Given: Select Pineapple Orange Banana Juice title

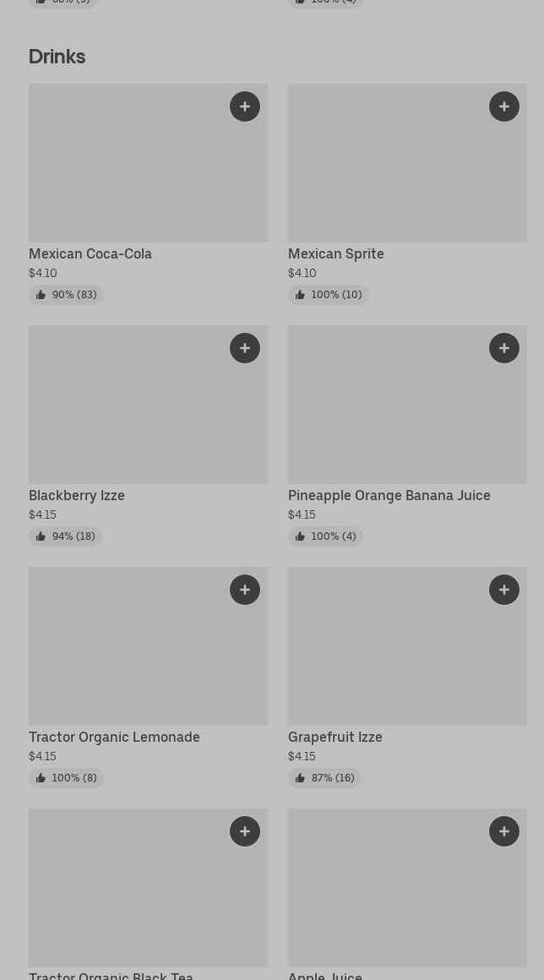Looking at the screenshot, I should [389, 495].
